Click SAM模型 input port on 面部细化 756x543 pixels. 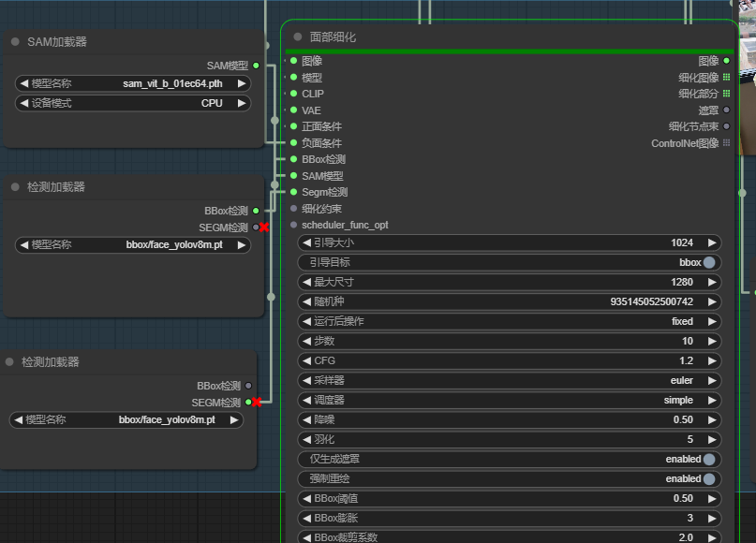pyautogui.click(x=293, y=176)
